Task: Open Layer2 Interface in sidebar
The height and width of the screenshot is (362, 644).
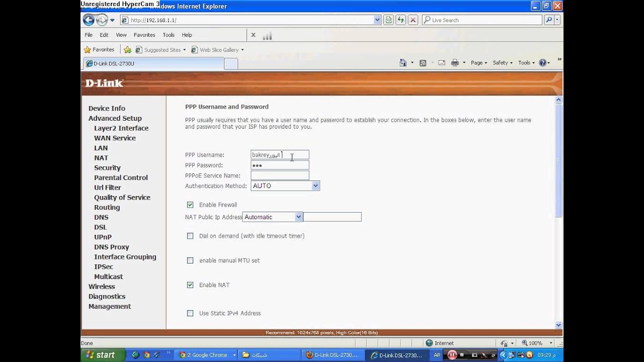Action: pos(121,128)
